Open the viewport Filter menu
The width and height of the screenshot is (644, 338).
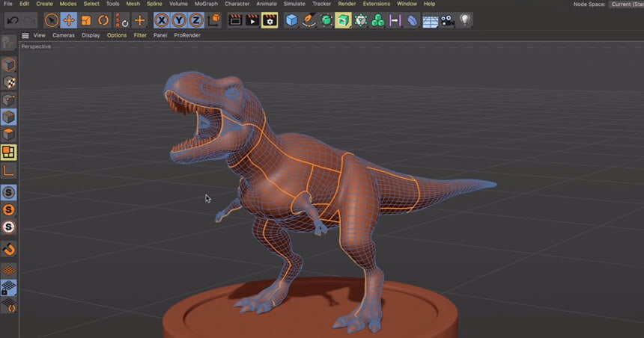(x=140, y=35)
